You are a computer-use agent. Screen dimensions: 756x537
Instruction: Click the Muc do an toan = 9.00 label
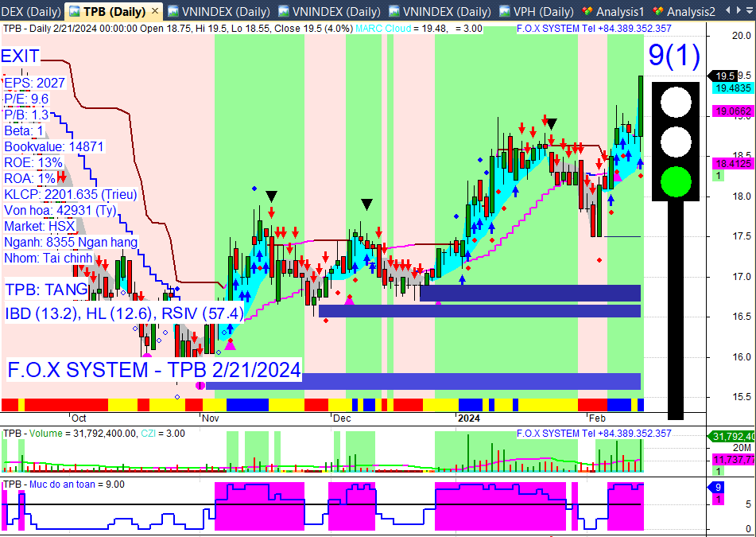point(78,484)
